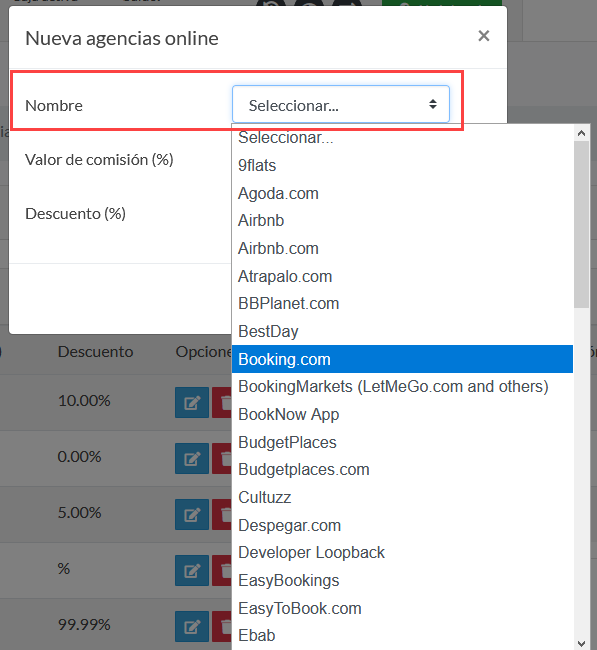Choose the BudgetPlaces option
Screen dimensions: 597x650
click(x=402, y=442)
